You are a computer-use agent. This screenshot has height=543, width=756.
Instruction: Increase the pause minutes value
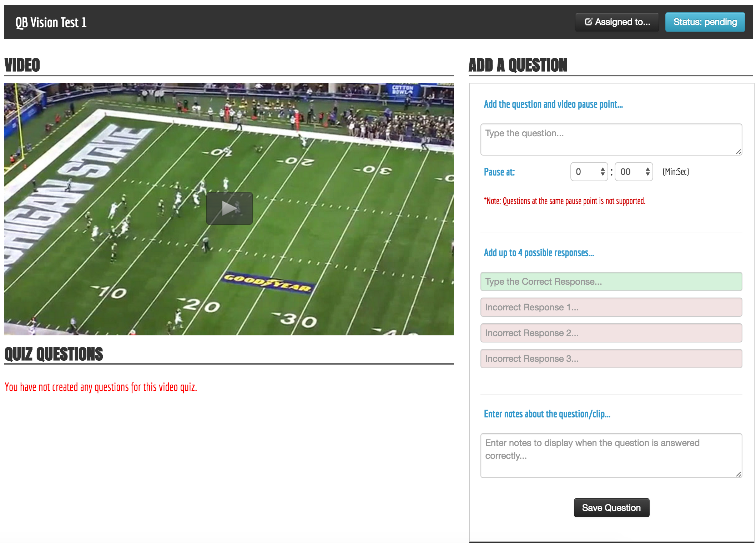click(x=603, y=169)
